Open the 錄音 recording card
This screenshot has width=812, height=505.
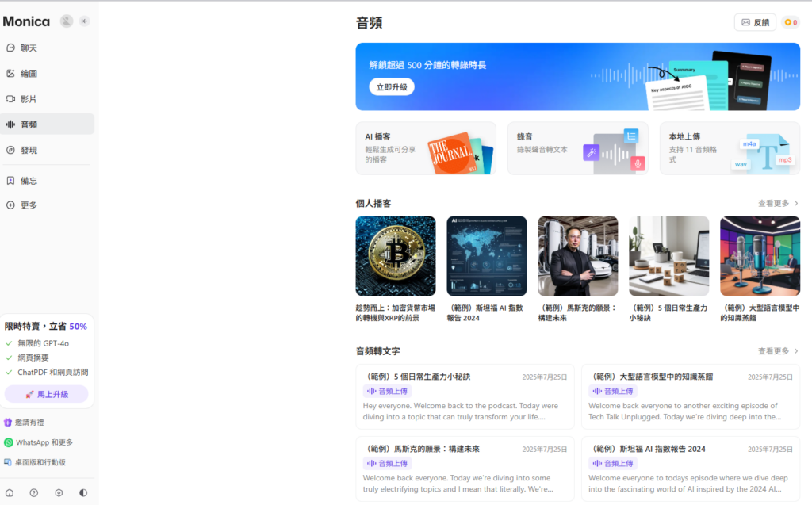(x=577, y=148)
